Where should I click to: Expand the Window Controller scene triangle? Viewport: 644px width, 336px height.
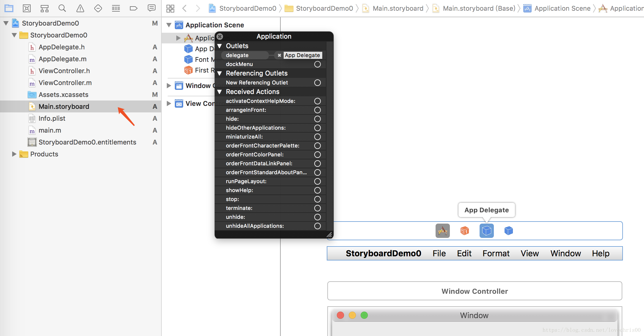click(x=169, y=86)
